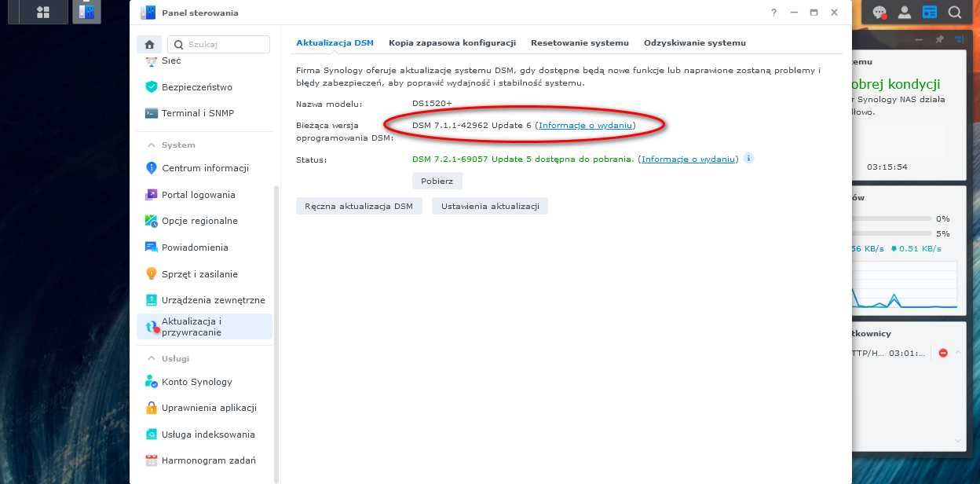The width and height of the screenshot is (980, 484).
Task: Click the Terminal i SNMP icon
Action: (x=152, y=113)
